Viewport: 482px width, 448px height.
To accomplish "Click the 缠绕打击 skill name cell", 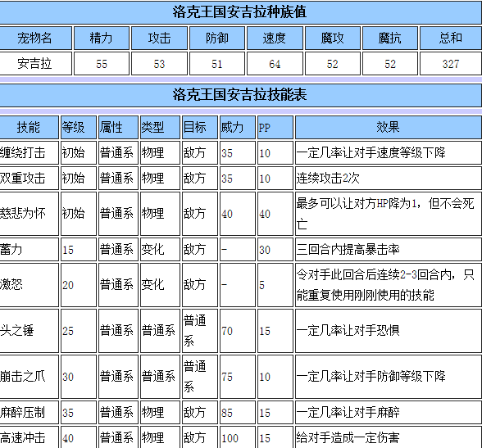I will (29, 152).
